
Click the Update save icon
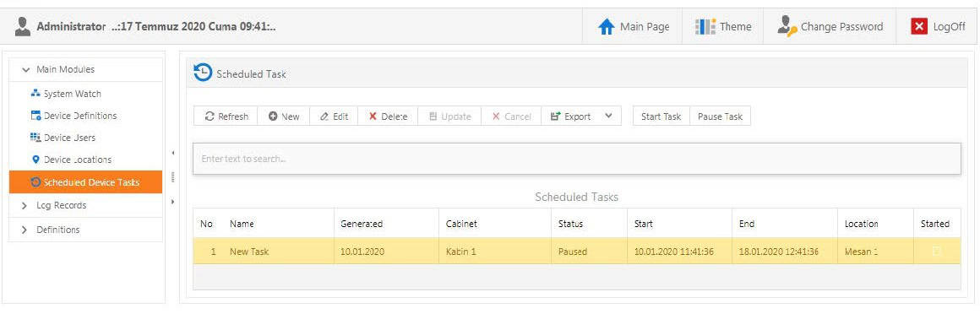coord(433,116)
